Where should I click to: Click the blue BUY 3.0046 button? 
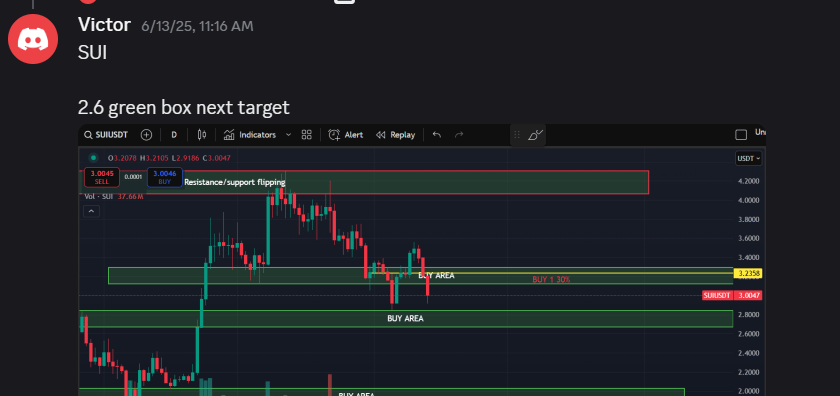(164, 177)
